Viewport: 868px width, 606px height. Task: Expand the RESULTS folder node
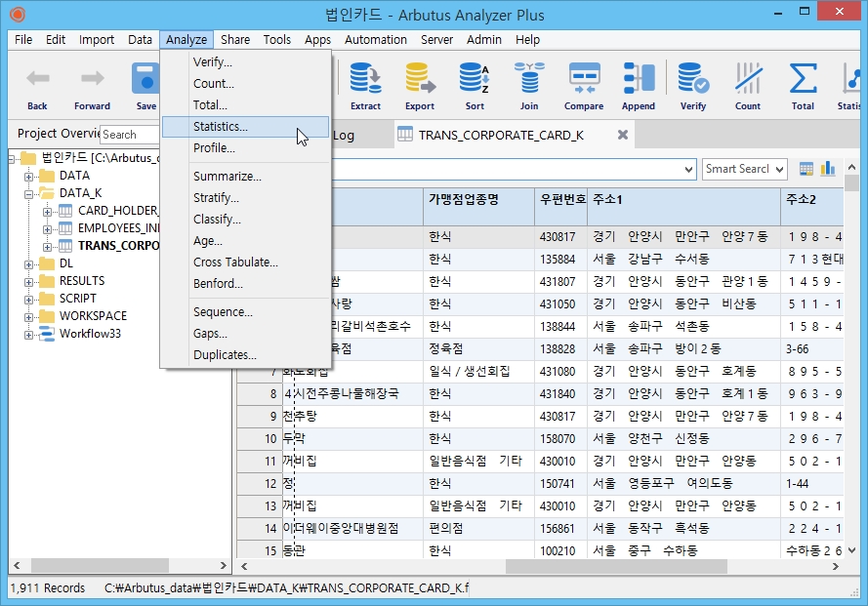pos(28,282)
